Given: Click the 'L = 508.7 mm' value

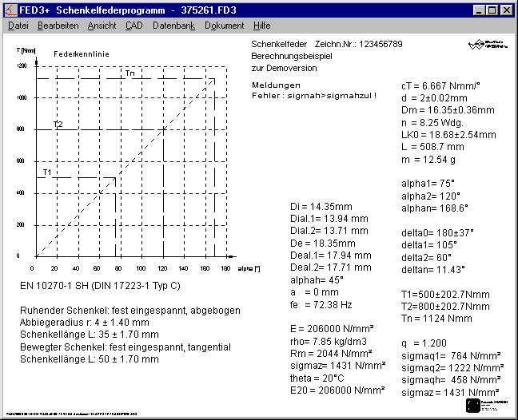Looking at the screenshot, I should 432,147.
